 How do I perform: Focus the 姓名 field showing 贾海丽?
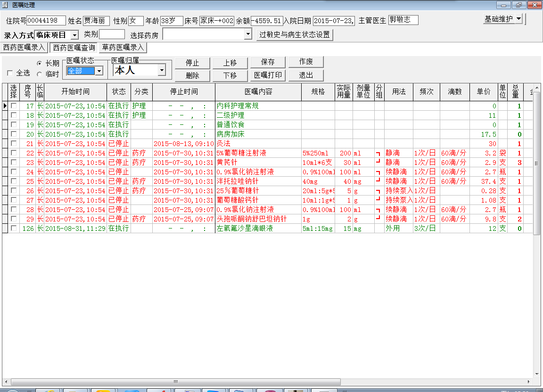point(96,21)
